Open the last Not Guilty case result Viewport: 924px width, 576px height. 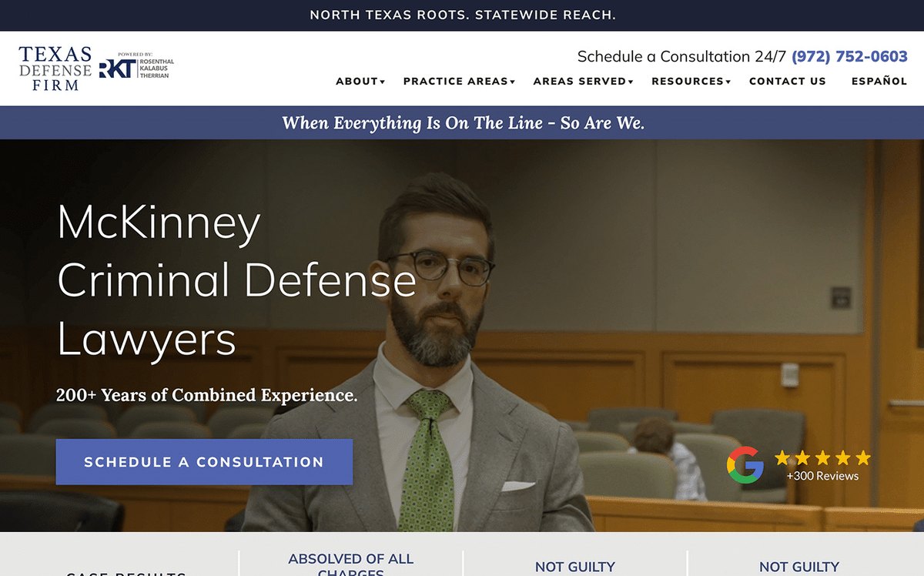click(x=799, y=567)
